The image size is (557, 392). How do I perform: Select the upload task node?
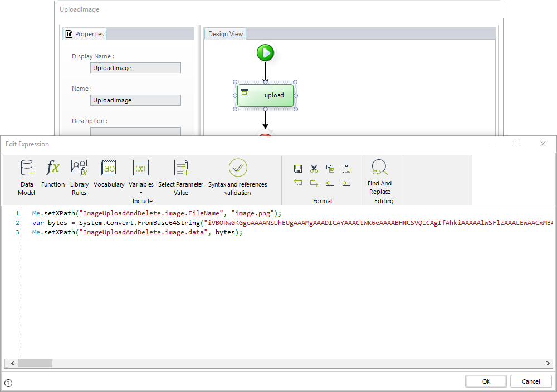[265, 95]
